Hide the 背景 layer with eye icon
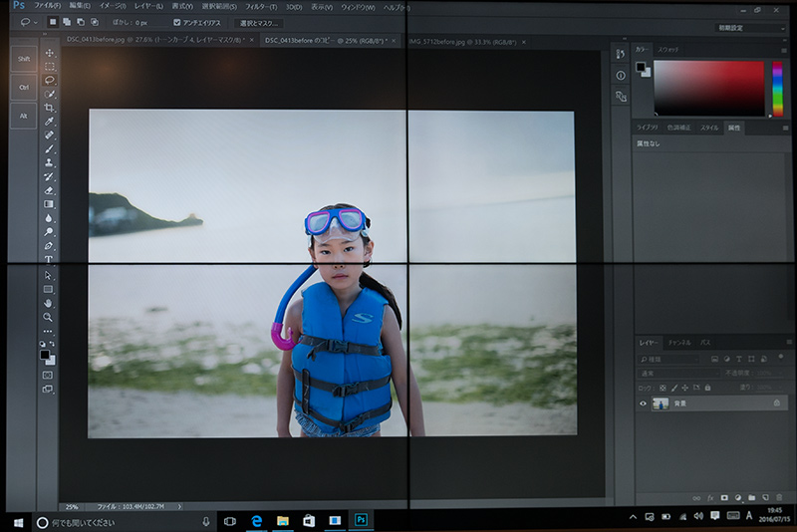Viewport: 797px width, 532px height. click(x=643, y=403)
